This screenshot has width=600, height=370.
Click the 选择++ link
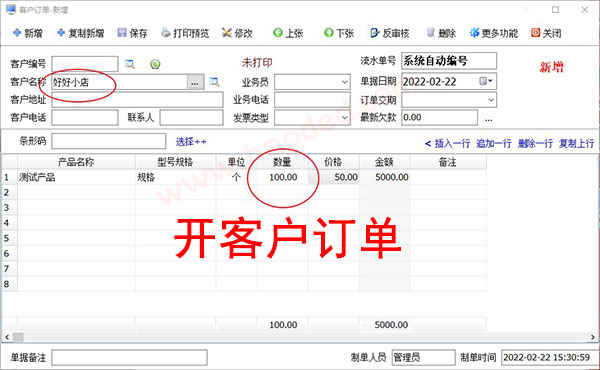(191, 142)
